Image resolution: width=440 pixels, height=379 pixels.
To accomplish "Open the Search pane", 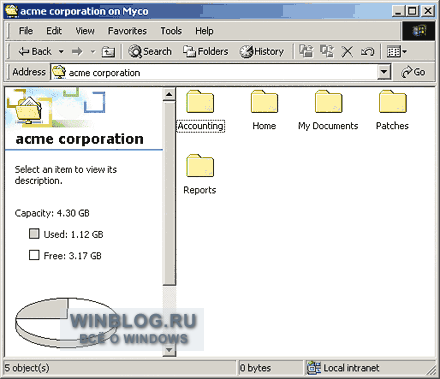I will pyautogui.click(x=150, y=52).
